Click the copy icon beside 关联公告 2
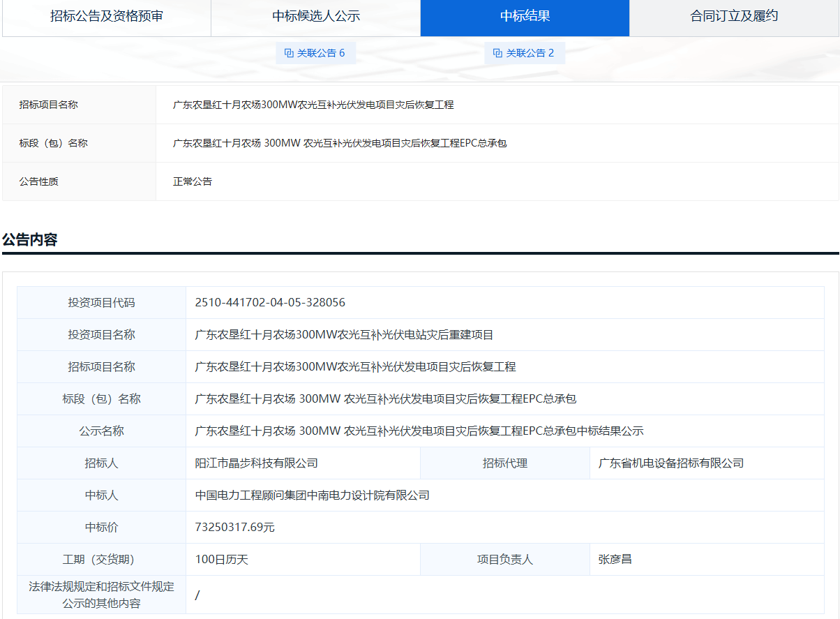This screenshot has width=840, height=619. [x=497, y=53]
